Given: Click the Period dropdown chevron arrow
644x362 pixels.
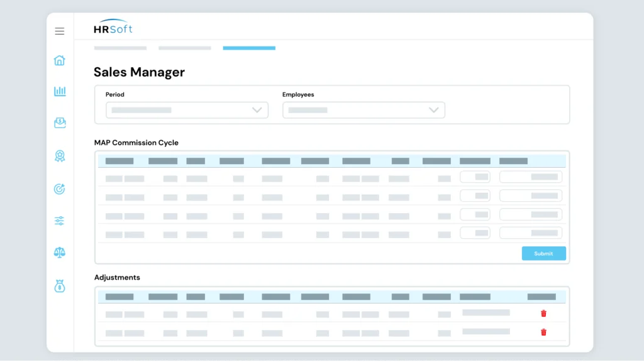Looking at the screenshot, I should tap(257, 110).
